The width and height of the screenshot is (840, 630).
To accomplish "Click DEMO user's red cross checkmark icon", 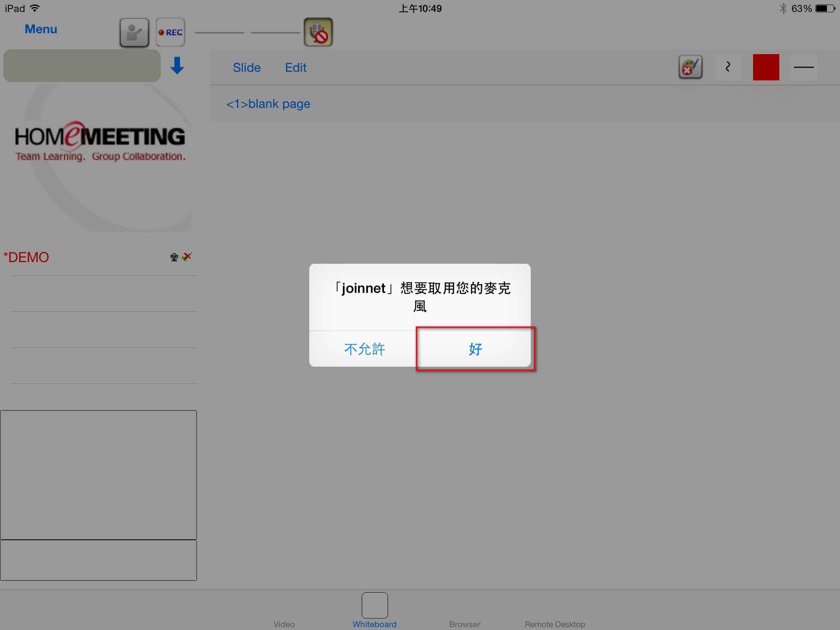I will (187, 257).
